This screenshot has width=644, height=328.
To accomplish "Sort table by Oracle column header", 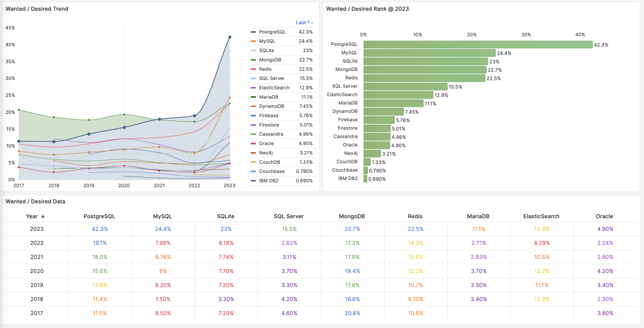I will [604, 216].
